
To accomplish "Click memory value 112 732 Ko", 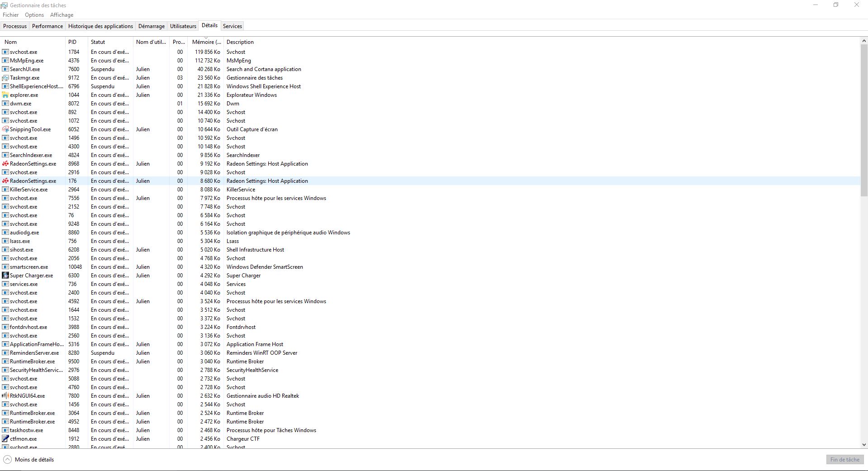I will click(x=208, y=61).
